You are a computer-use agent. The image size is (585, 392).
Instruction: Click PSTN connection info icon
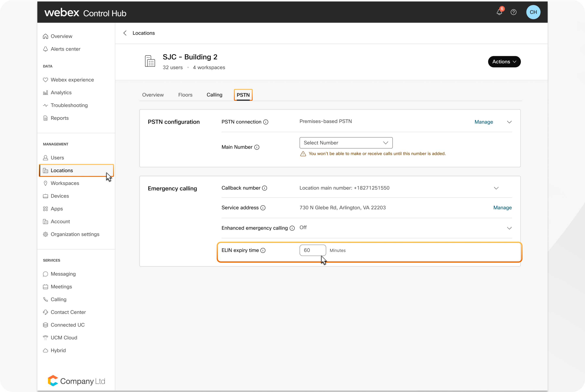coord(266,122)
